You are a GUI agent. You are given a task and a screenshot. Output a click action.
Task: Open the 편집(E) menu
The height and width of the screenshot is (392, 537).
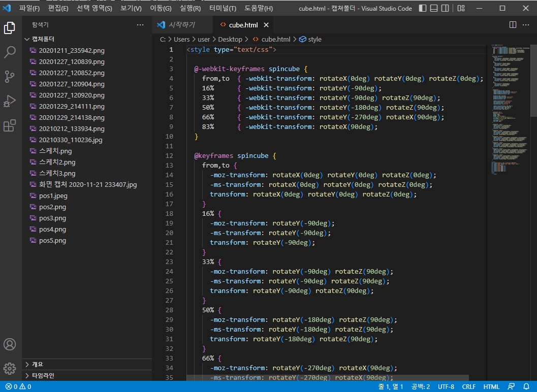[x=58, y=8]
